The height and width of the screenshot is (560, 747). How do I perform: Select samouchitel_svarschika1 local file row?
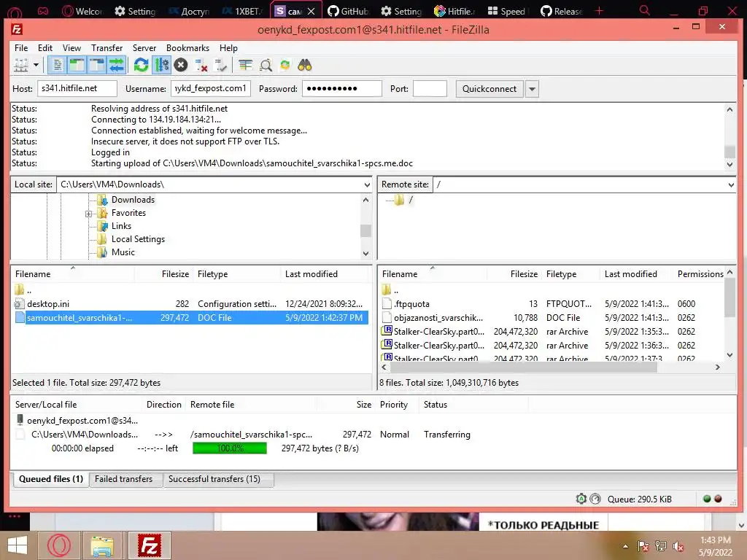[x=190, y=318]
